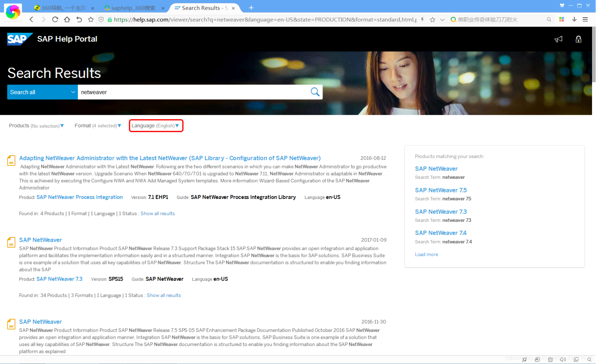Viewport: 596px width, 364px height.
Task: Click the skin shirt icon in title bar
Action: [562, 5]
